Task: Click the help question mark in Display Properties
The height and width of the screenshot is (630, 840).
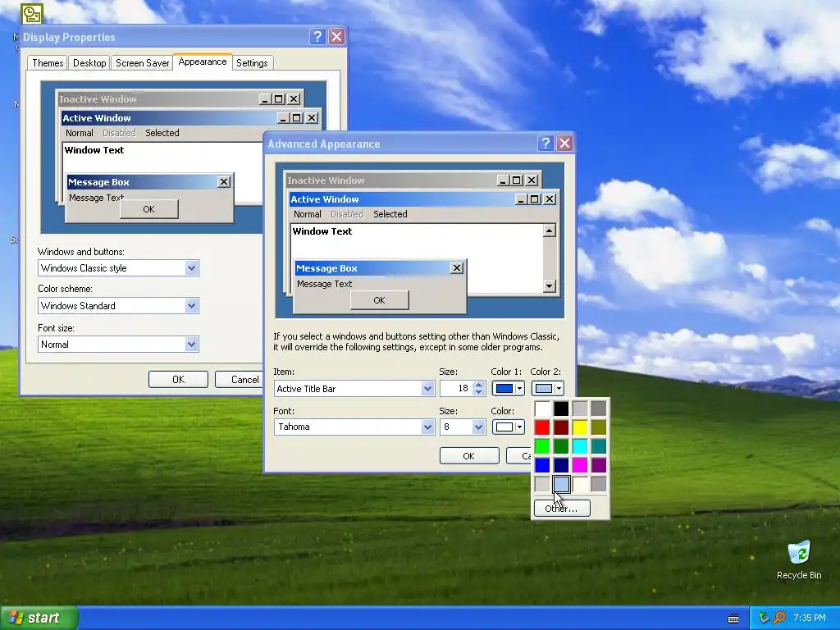Action: tap(317, 36)
